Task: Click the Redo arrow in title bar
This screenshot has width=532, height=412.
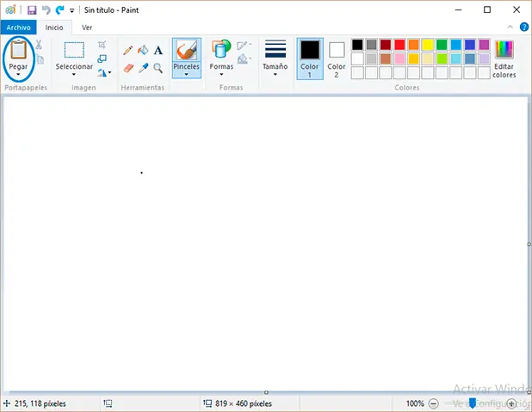Action: (x=59, y=10)
